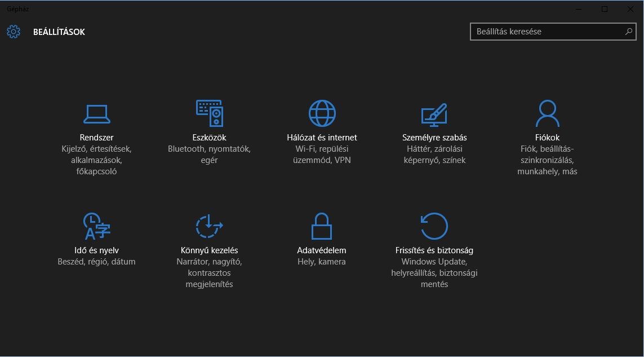Image resolution: width=644 pixels, height=357 pixels.
Task: Open the Frissítés és biztonság refresh icon
Action: click(x=434, y=226)
